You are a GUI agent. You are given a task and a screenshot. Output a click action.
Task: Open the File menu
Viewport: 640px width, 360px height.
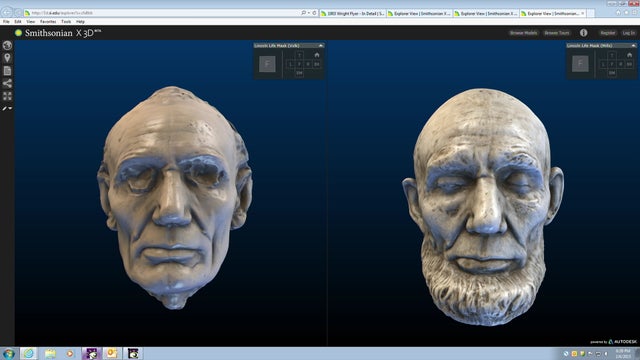pyautogui.click(x=6, y=22)
